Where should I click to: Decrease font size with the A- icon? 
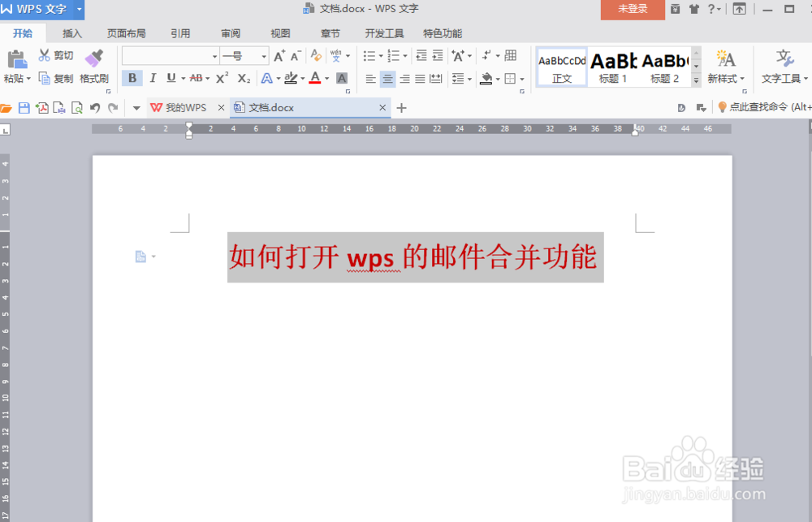(x=296, y=56)
